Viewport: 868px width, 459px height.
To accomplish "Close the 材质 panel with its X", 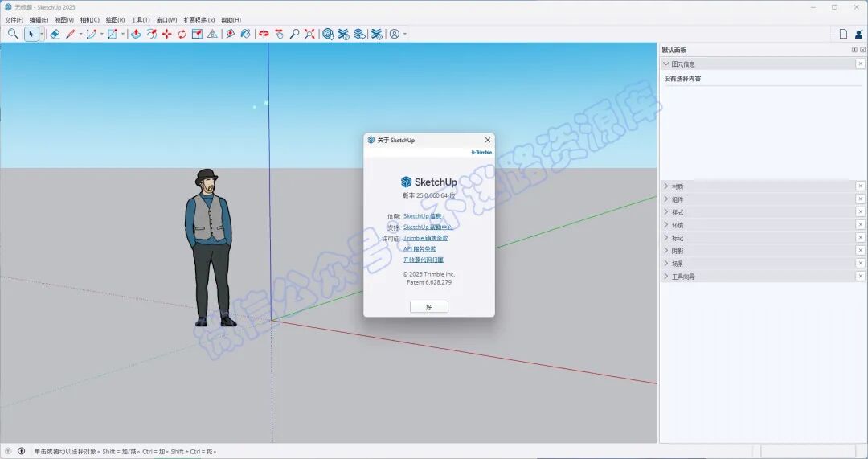I will tap(860, 186).
